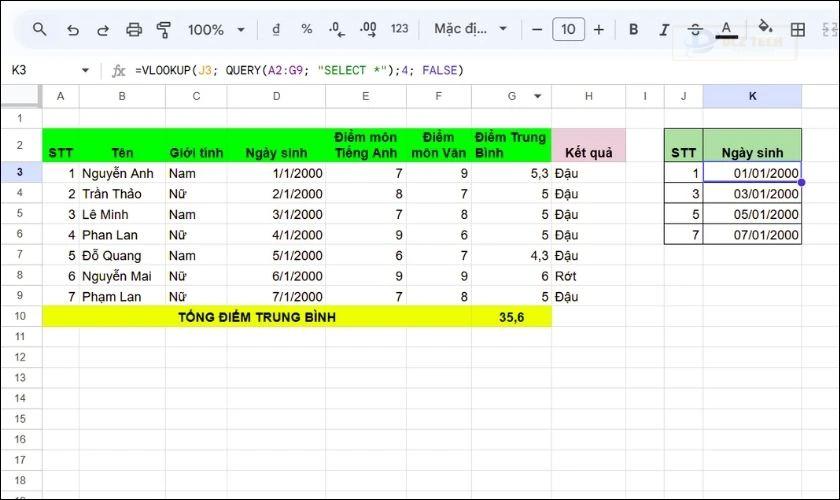Viewport: 840px width, 500px height.
Task: Select column A header
Action: tap(61, 96)
